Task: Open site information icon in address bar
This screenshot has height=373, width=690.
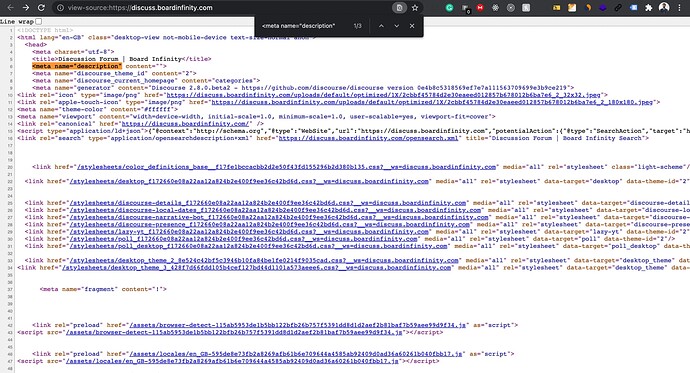Action: pyautogui.click(x=60, y=8)
